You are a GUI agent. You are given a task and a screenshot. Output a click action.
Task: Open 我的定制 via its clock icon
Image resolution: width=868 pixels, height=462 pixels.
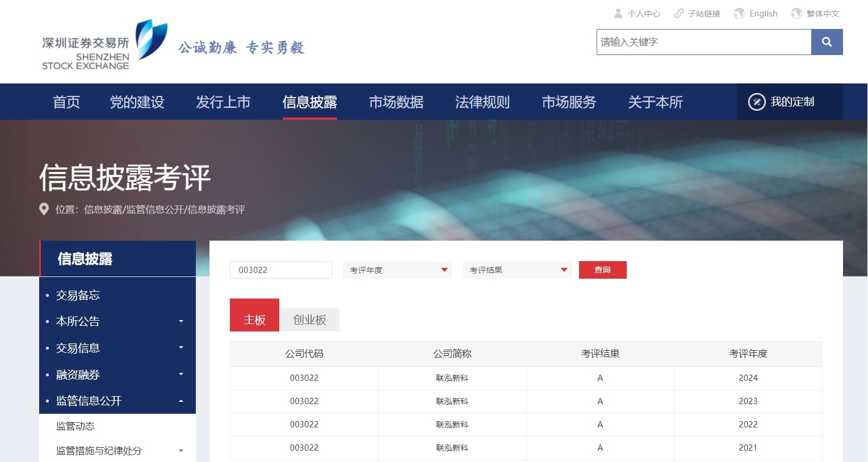pos(756,102)
